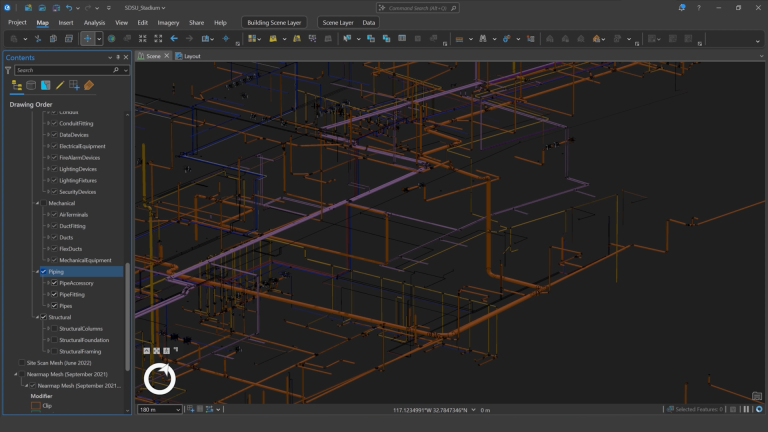Click the Add Data icon
768x432 pixels.
pos(273,39)
